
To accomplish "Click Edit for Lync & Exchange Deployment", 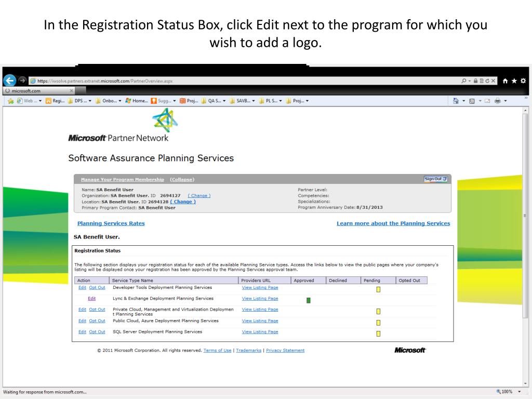I will click(91, 299).
